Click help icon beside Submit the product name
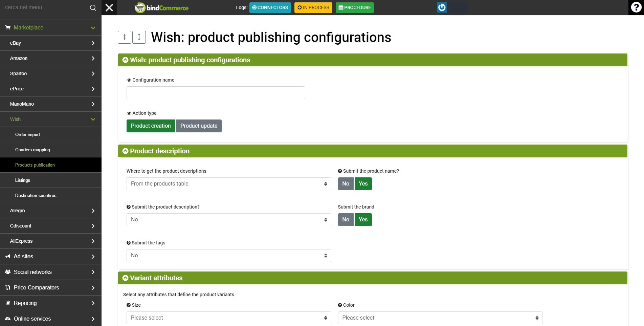The image size is (644, 326). tap(340, 171)
